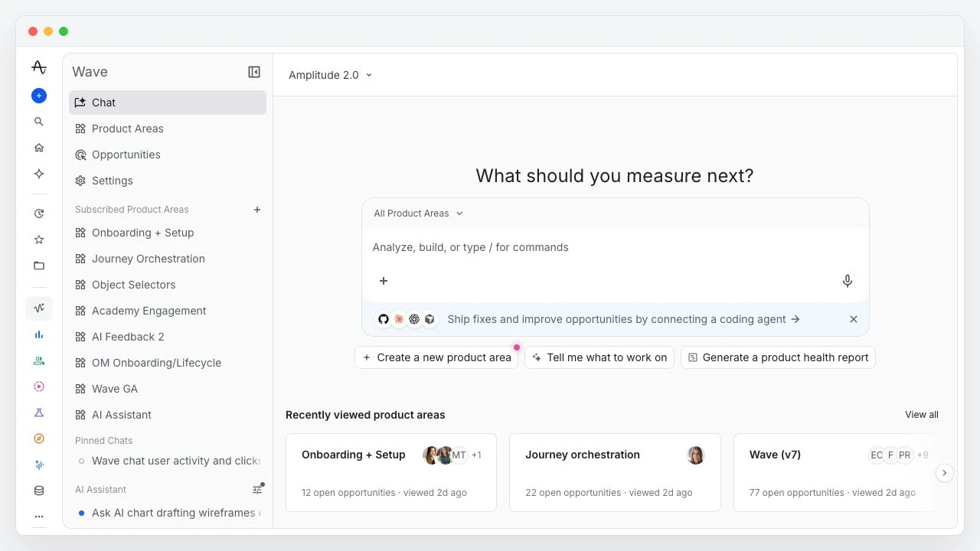Show next recently viewed product areas
980x551 pixels.
945,473
